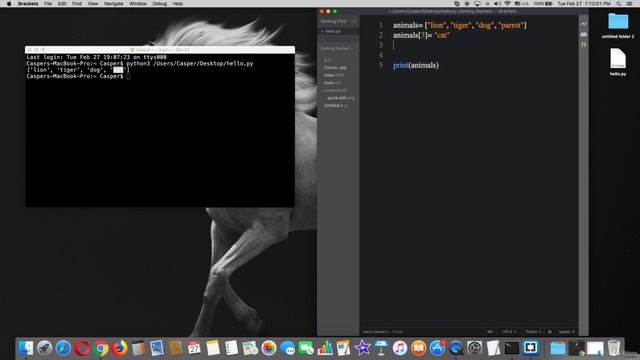Open the Find menu
The image size is (640, 360).
77,4
